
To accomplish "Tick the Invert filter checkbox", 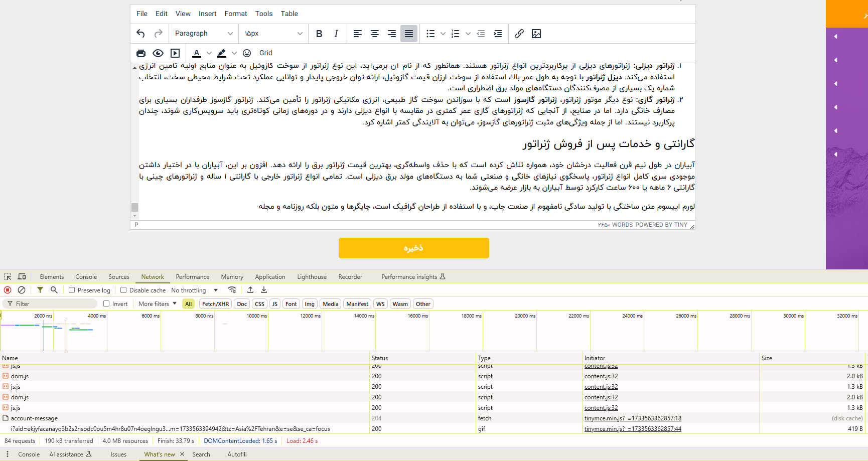I will click(x=106, y=303).
